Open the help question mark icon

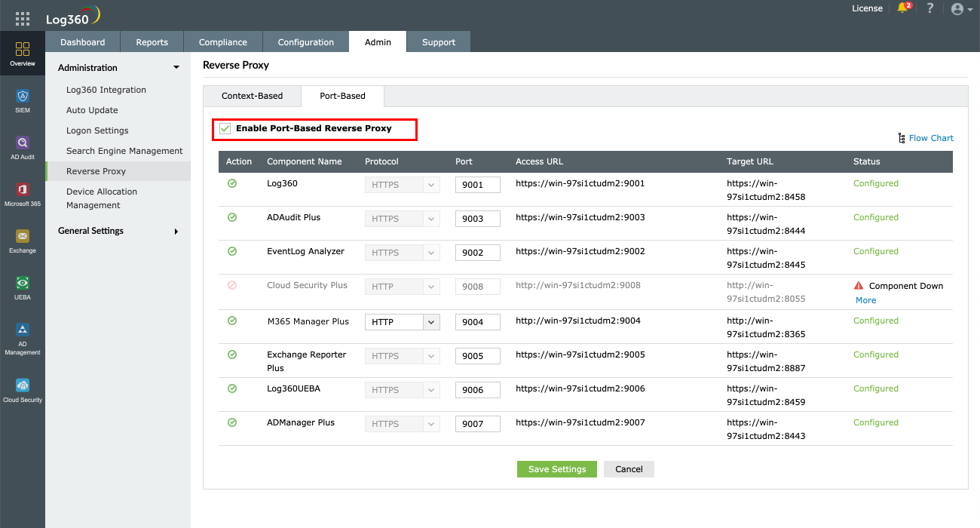tap(930, 8)
